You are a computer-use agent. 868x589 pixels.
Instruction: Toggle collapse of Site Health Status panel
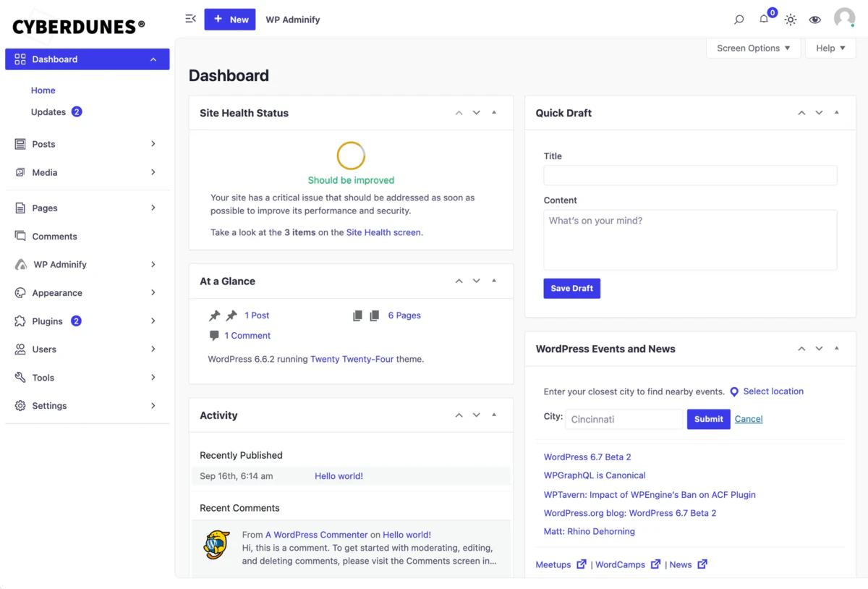click(494, 113)
